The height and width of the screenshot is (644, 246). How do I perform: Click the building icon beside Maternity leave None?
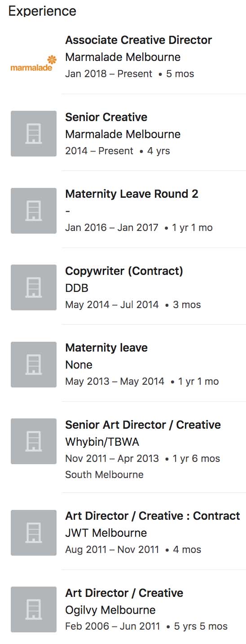click(34, 365)
